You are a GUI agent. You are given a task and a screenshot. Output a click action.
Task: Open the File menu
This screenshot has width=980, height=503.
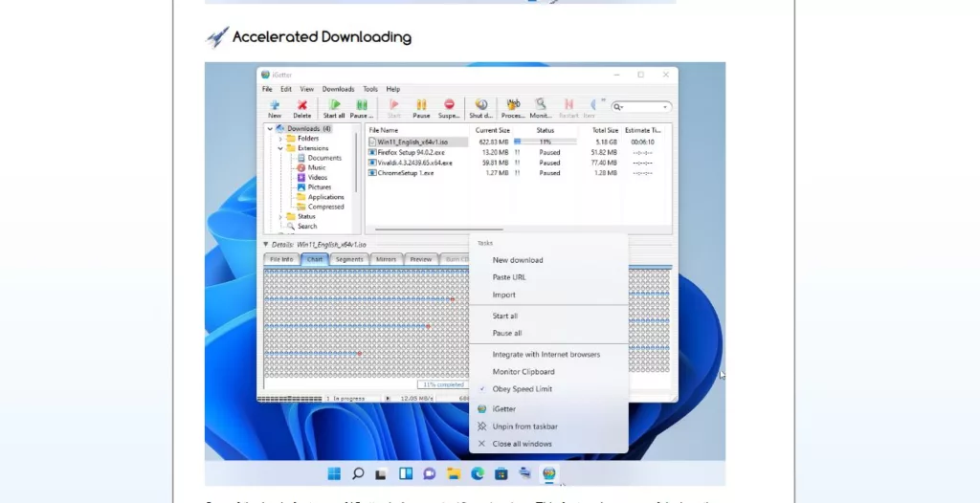pyautogui.click(x=267, y=89)
